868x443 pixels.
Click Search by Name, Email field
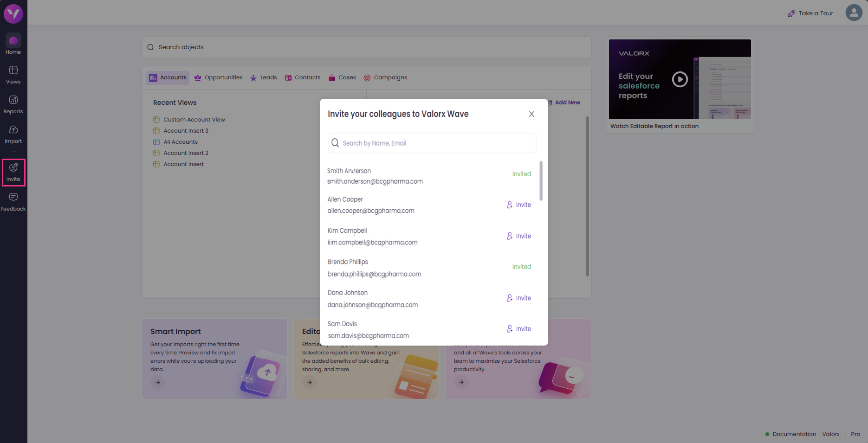tap(432, 143)
